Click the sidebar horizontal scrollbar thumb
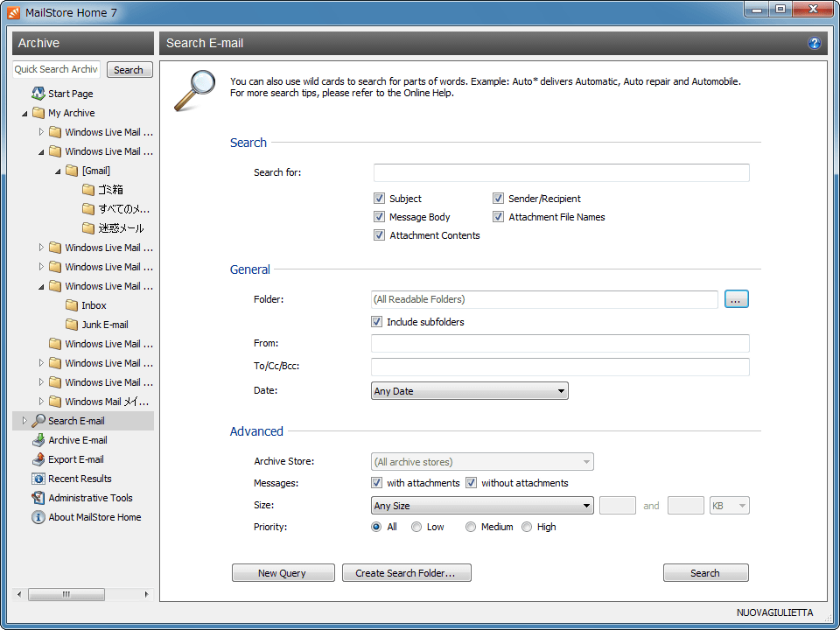Screen dimensions: 840x630 [66, 594]
